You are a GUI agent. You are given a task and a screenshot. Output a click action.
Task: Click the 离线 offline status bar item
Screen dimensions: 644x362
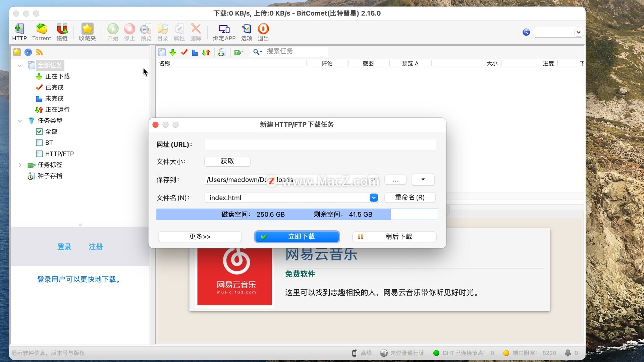362,353
